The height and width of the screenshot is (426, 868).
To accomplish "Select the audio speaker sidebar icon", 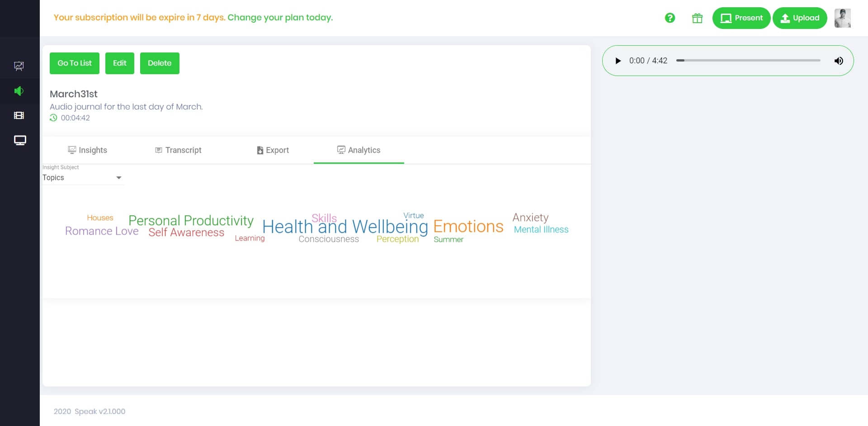I will (x=19, y=91).
